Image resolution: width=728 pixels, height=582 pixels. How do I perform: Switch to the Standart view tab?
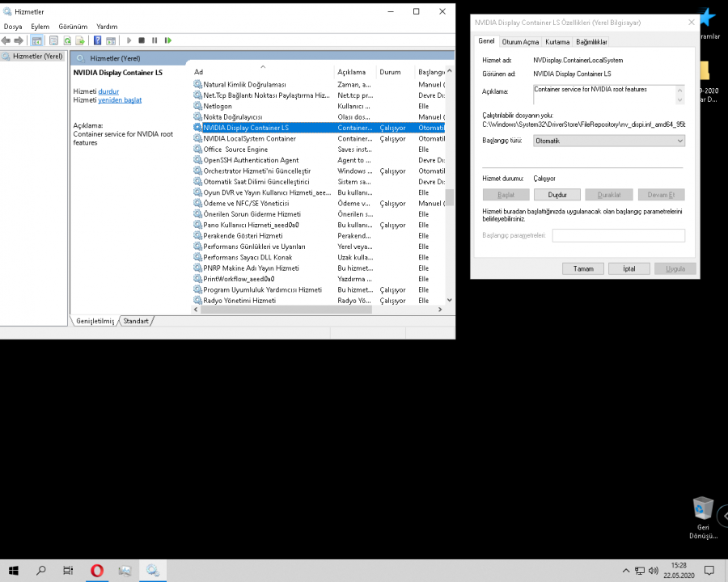[x=136, y=321]
